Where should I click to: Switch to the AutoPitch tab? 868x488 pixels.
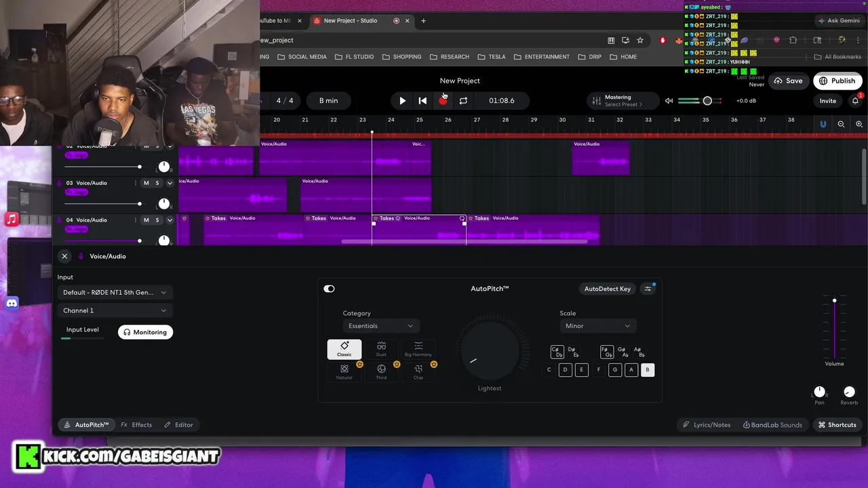tap(86, 425)
